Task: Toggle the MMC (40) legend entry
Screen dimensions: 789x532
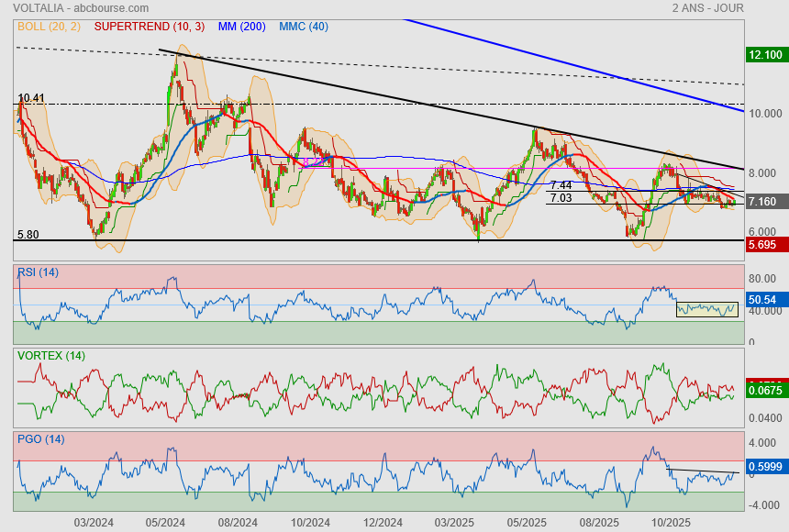Action: click(x=303, y=27)
